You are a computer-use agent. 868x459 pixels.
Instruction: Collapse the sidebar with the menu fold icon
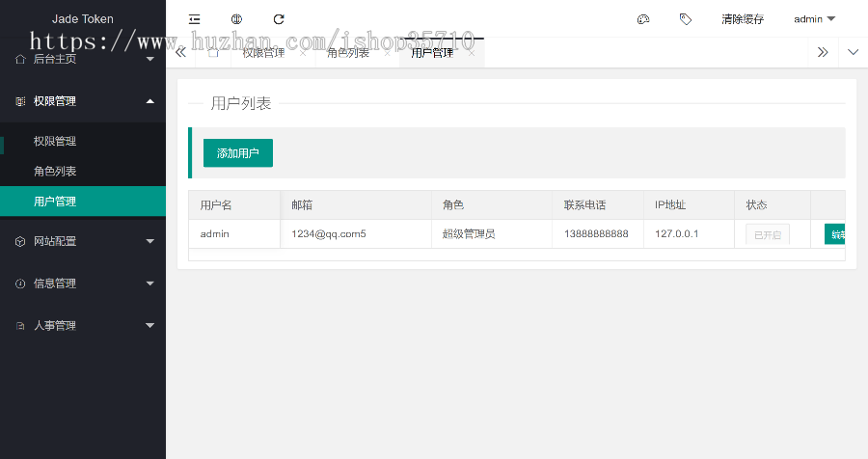coord(194,19)
